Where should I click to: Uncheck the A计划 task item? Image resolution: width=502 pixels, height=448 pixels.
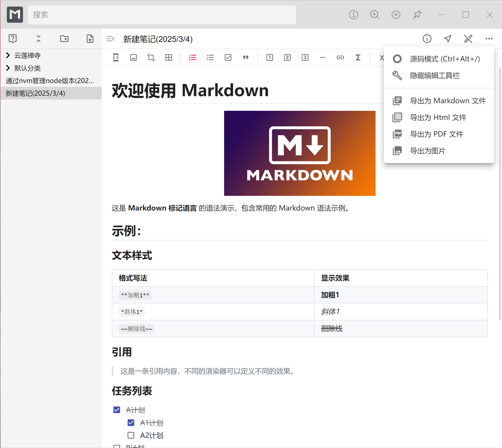point(117,410)
